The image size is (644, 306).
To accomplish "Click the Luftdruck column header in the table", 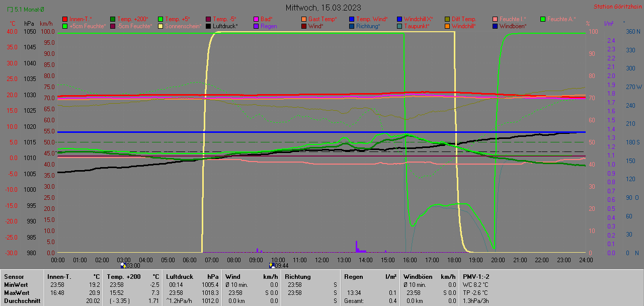I will point(180,277).
